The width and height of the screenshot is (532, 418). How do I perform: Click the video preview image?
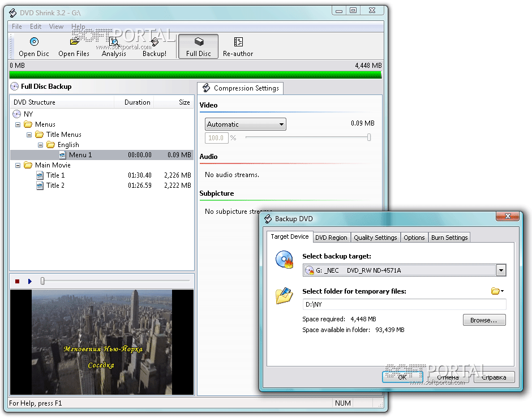tap(102, 342)
